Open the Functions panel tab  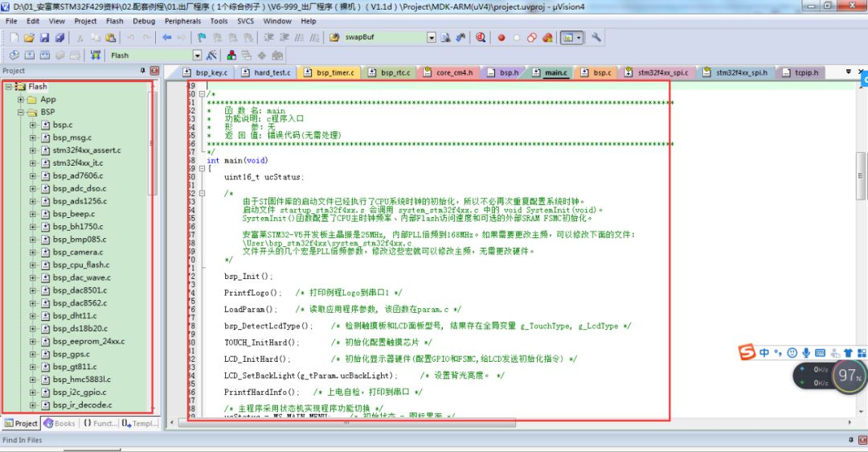point(100,423)
